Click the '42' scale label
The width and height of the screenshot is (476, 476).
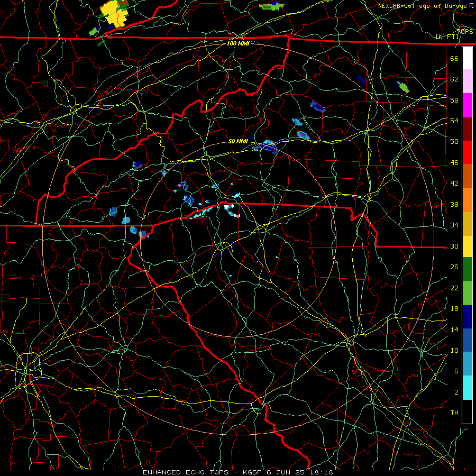tap(454, 183)
